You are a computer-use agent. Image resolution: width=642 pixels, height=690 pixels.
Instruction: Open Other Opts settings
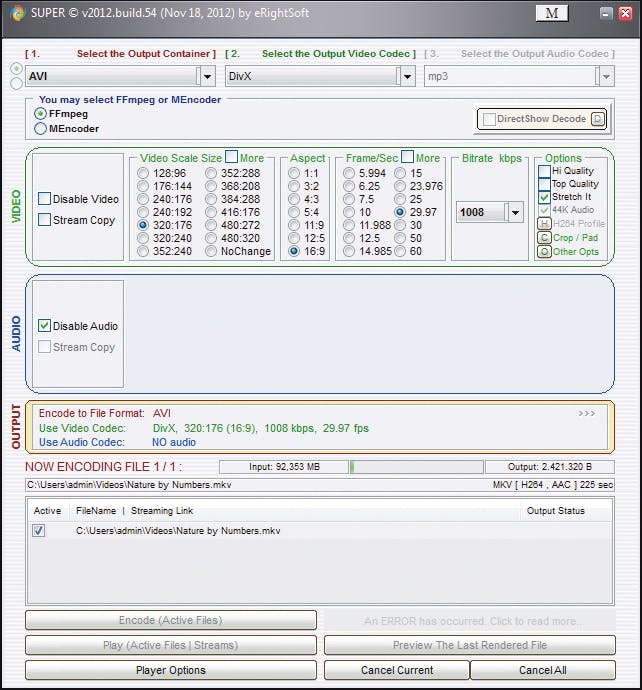point(544,252)
